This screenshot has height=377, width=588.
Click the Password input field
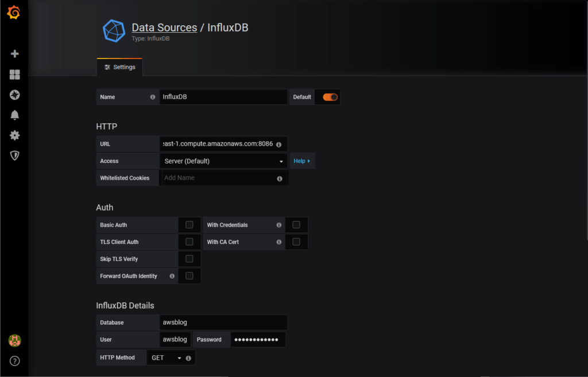(258, 340)
